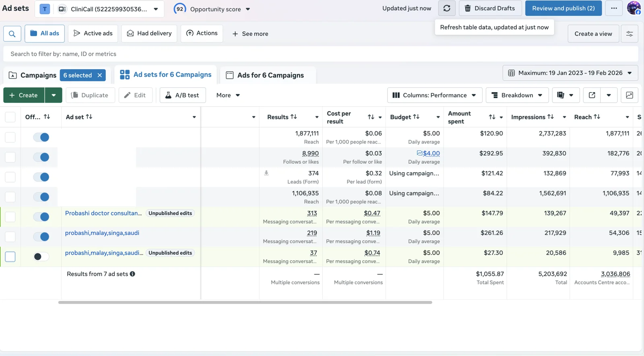Open the Probashi doctor consultan... ad set link

pos(103,213)
